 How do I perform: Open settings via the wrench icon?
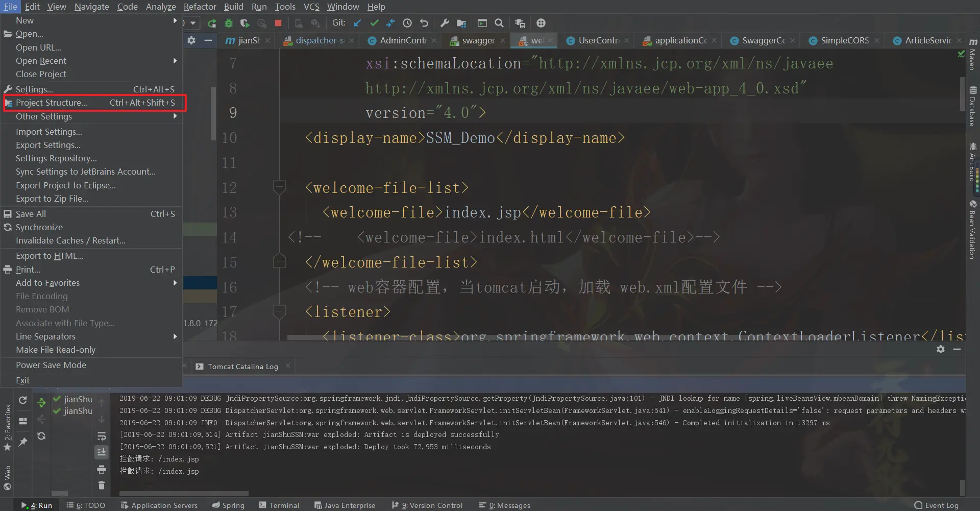(445, 23)
